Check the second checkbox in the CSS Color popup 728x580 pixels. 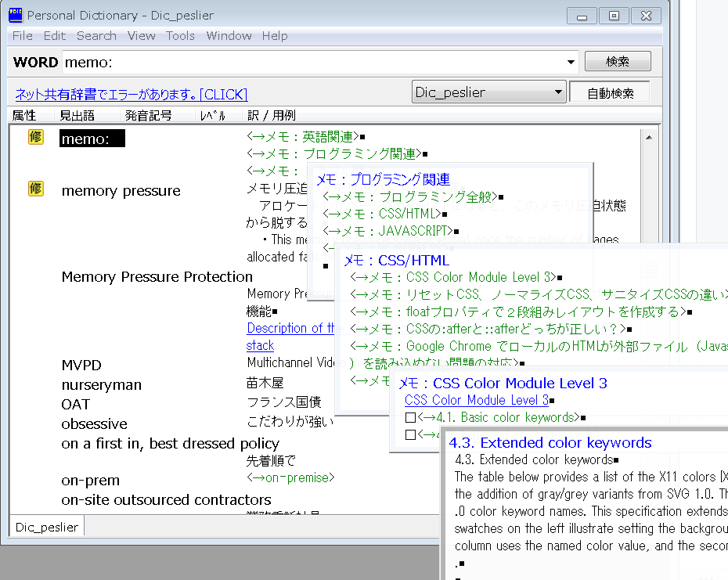pyautogui.click(x=409, y=434)
